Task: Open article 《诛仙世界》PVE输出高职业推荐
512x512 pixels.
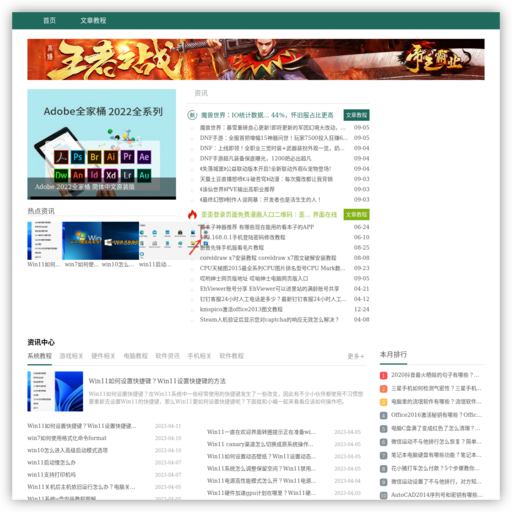Action: pyautogui.click(x=237, y=190)
